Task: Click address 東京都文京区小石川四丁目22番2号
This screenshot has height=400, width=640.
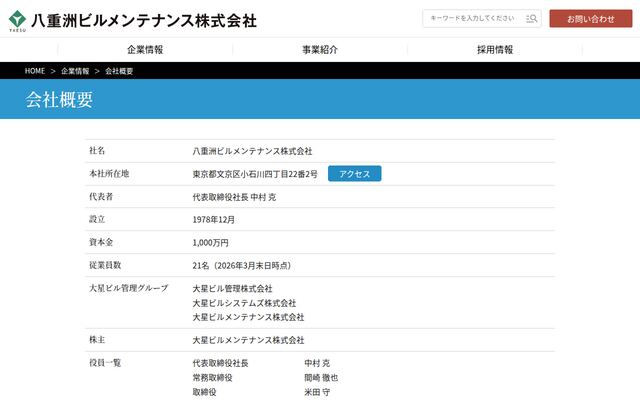Action: pyautogui.click(x=255, y=174)
